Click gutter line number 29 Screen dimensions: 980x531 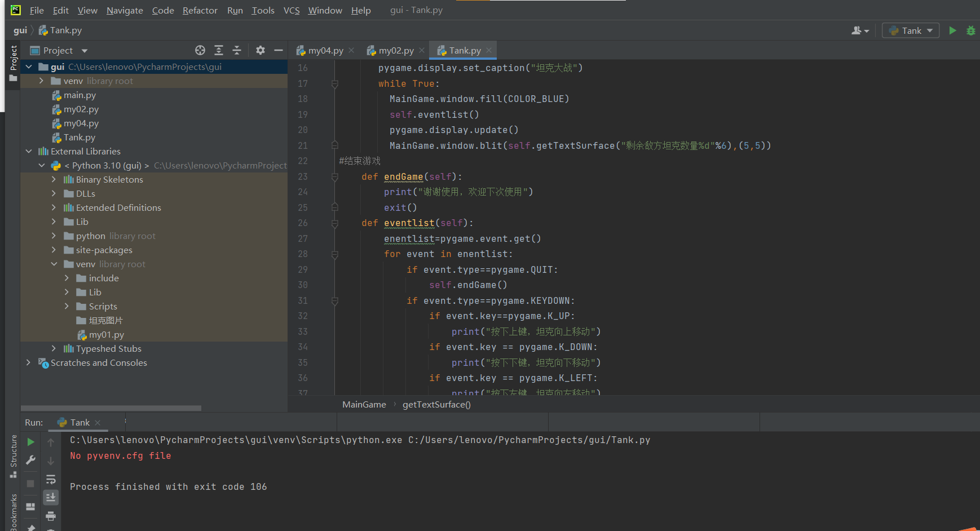303,269
